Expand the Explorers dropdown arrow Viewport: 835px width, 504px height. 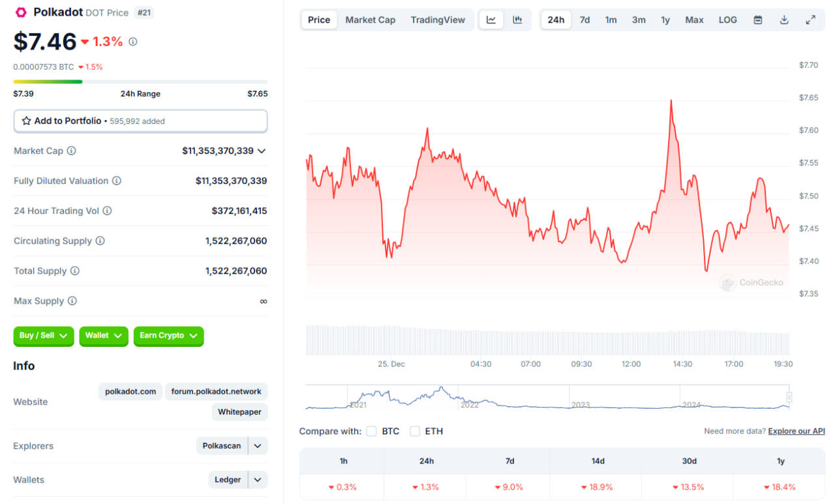pos(258,446)
